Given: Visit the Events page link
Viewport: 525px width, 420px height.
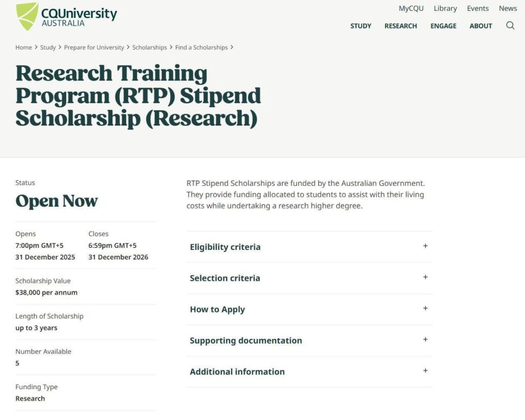Looking at the screenshot, I should (x=477, y=8).
